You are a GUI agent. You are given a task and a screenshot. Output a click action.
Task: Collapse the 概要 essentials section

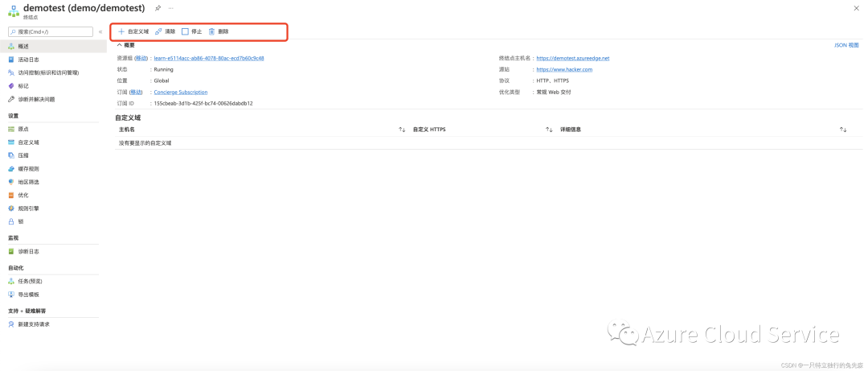[x=125, y=46]
